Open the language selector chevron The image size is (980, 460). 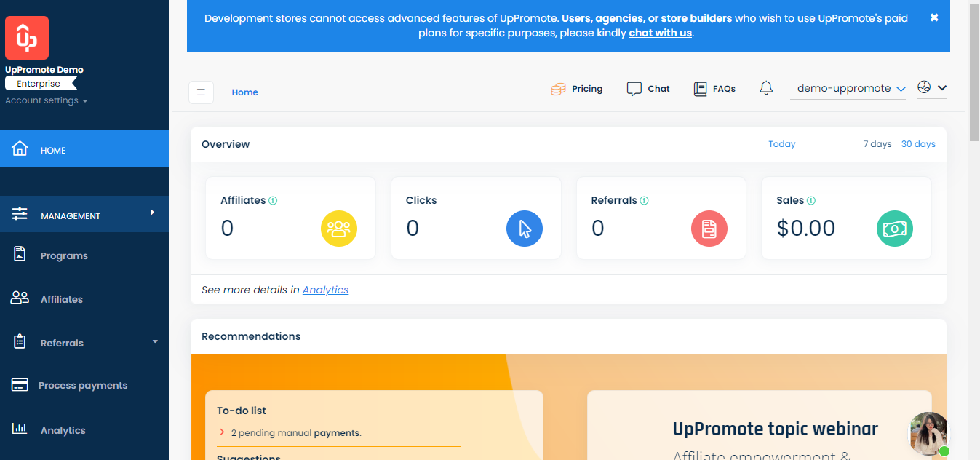[942, 87]
